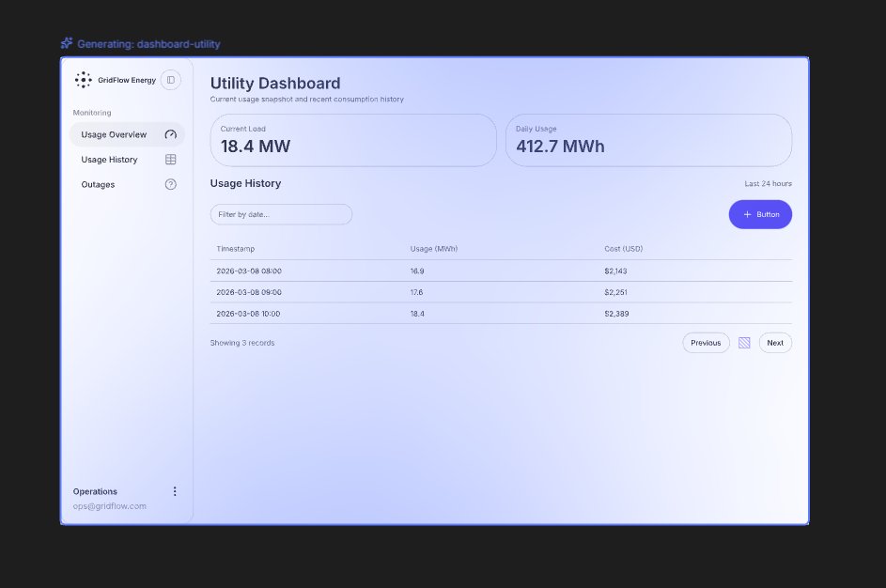Collapse the sidebar with the panel toggle icon

(x=171, y=80)
